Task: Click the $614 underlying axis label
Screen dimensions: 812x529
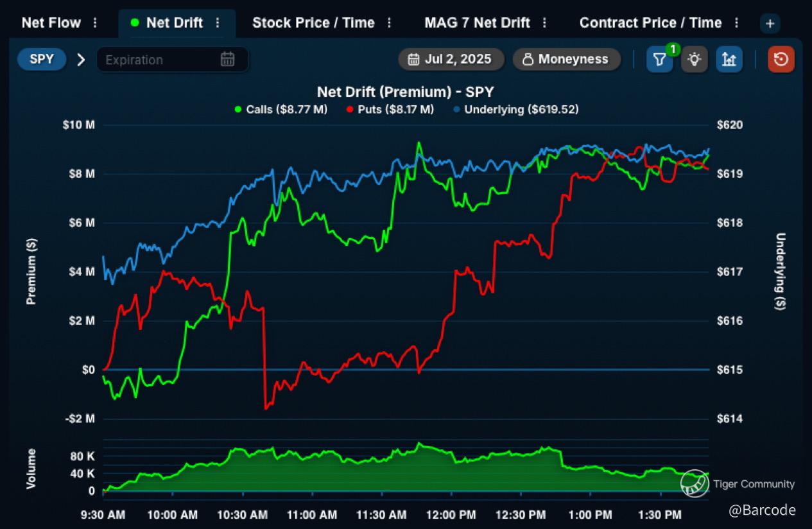Action: pos(729,419)
